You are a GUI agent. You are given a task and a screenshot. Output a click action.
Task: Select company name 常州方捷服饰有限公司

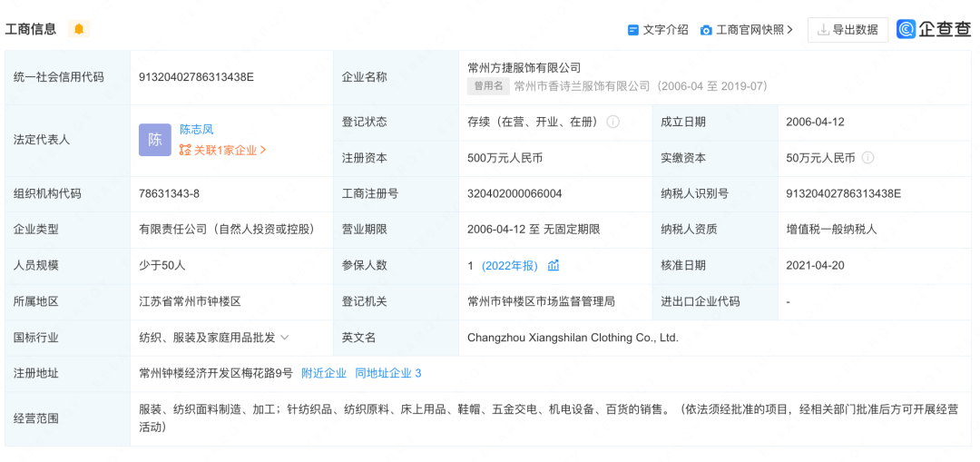tap(524, 67)
